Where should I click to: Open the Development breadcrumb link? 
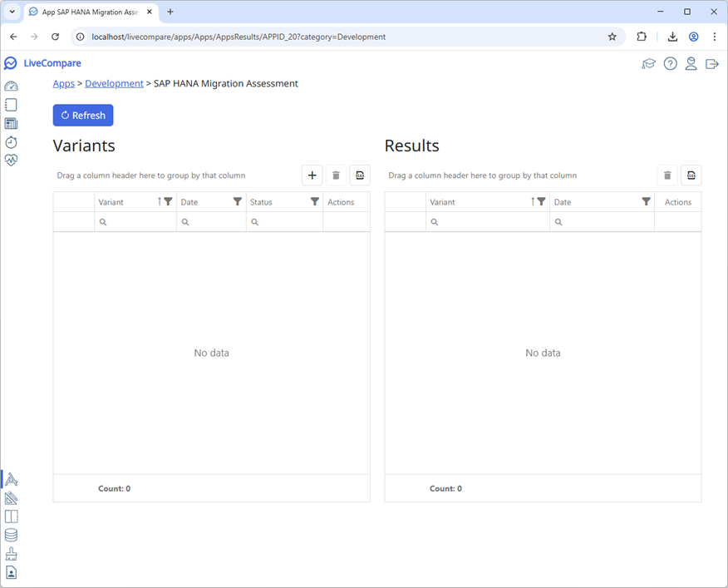tap(114, 83)
